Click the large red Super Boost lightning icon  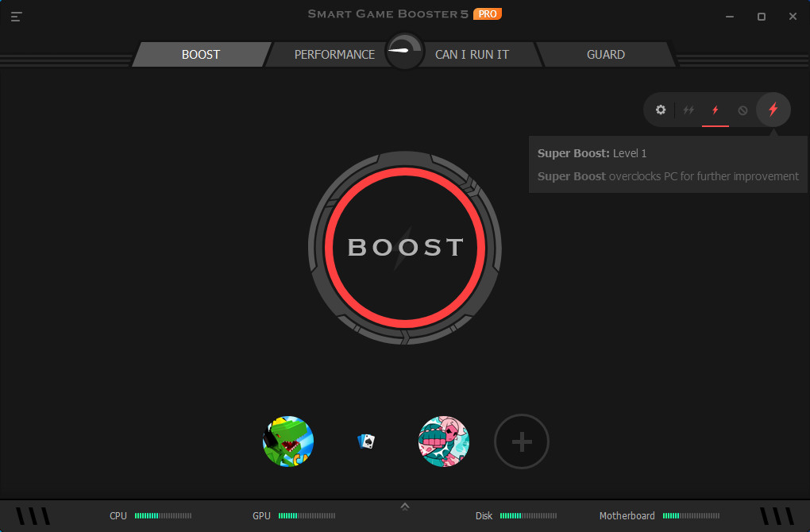pos(773,110)
